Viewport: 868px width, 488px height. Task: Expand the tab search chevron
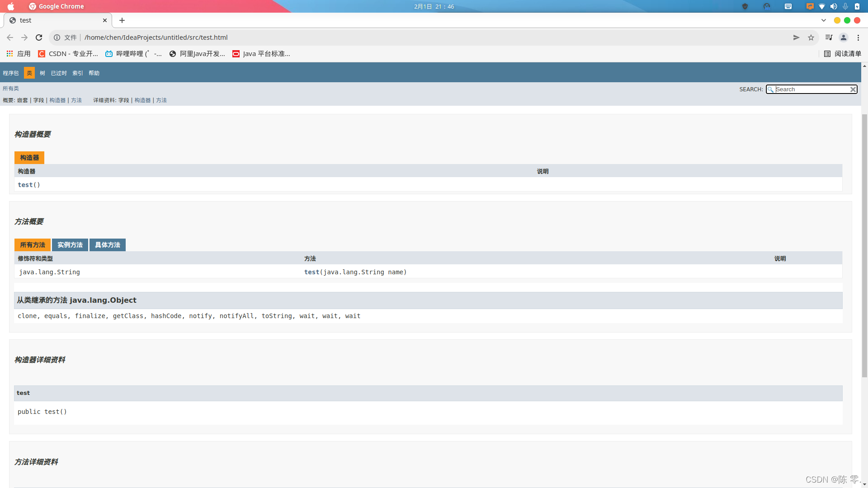pos(824,20)
